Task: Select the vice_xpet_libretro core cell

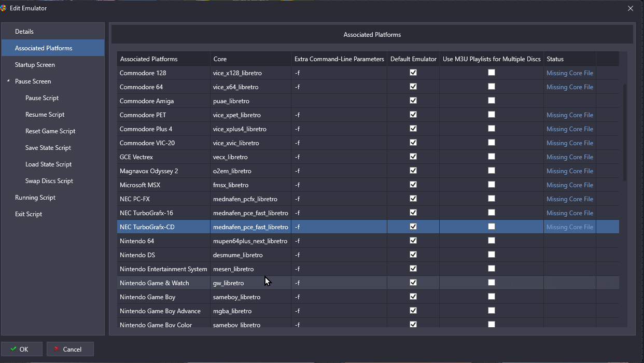Action: tap(250, 115)
